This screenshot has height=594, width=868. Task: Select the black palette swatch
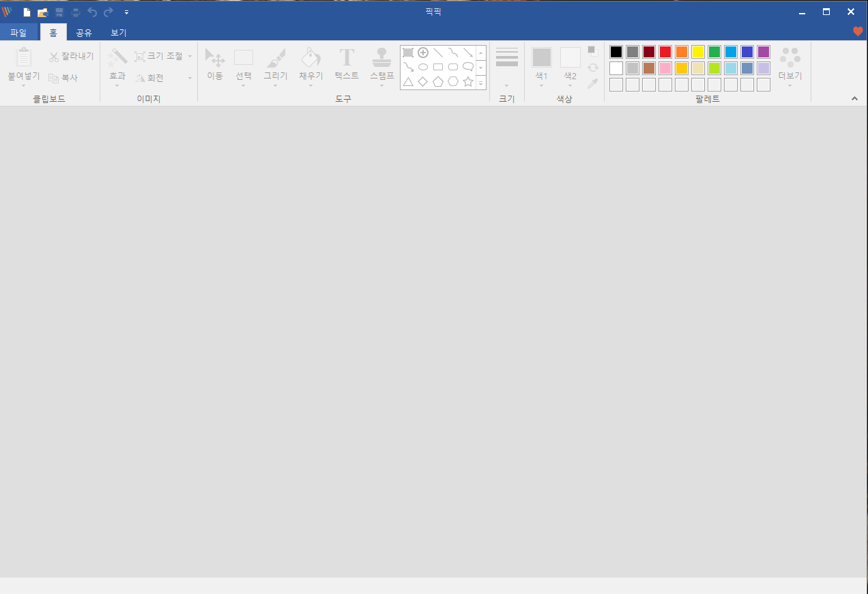coord(616,52)
